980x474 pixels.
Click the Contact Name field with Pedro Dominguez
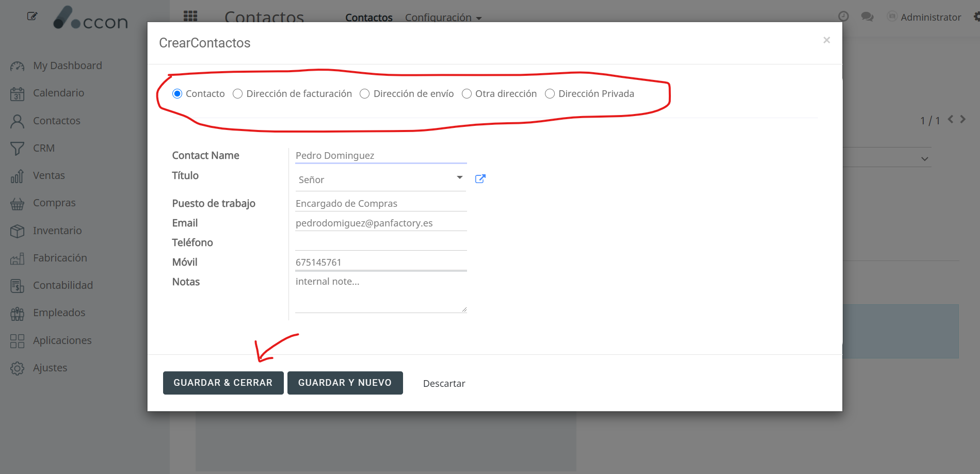[381, 156]
